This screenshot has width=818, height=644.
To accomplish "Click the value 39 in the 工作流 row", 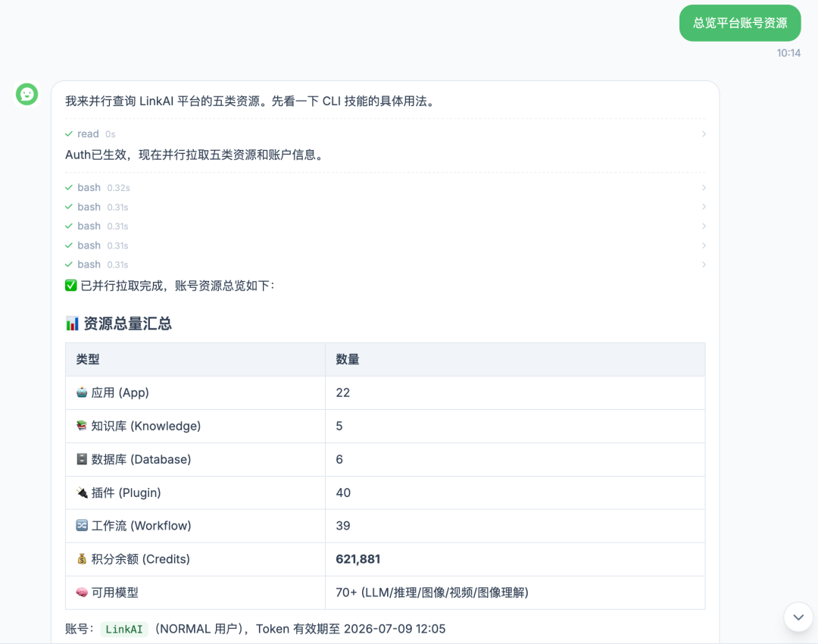I will pos(343,526).
